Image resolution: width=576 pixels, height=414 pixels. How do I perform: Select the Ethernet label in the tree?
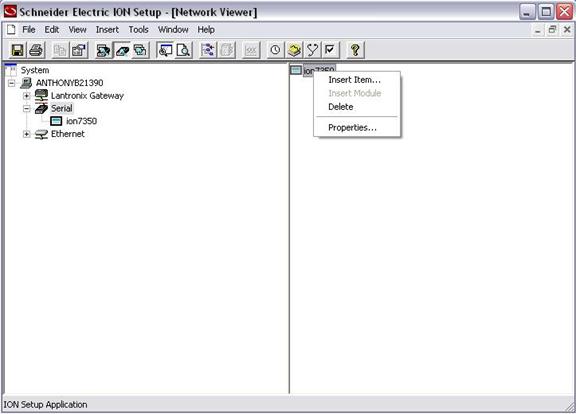click(x=68, y=134)
